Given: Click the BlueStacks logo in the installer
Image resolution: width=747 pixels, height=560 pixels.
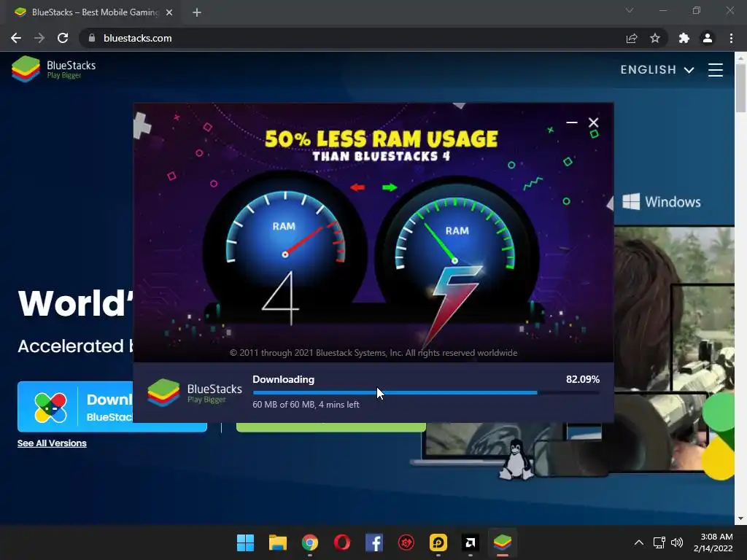Looking at the screenshot, I should (x=194, y=393).
